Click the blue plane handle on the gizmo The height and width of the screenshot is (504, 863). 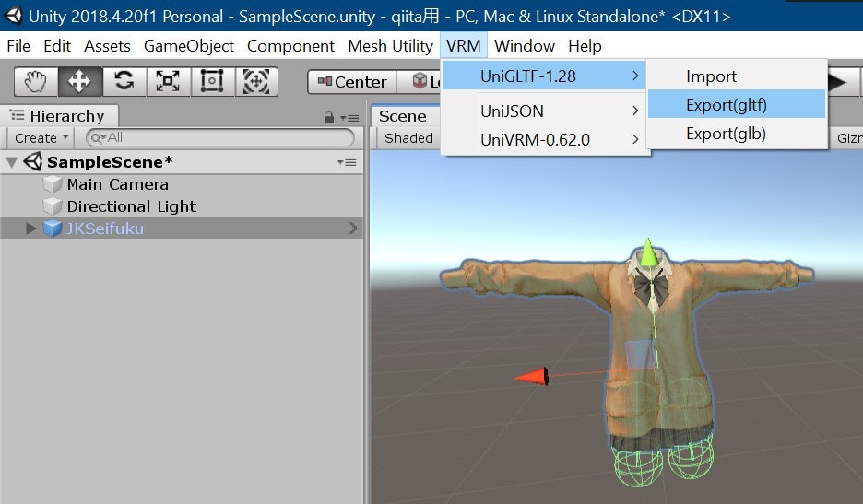[x=641, y=355]
